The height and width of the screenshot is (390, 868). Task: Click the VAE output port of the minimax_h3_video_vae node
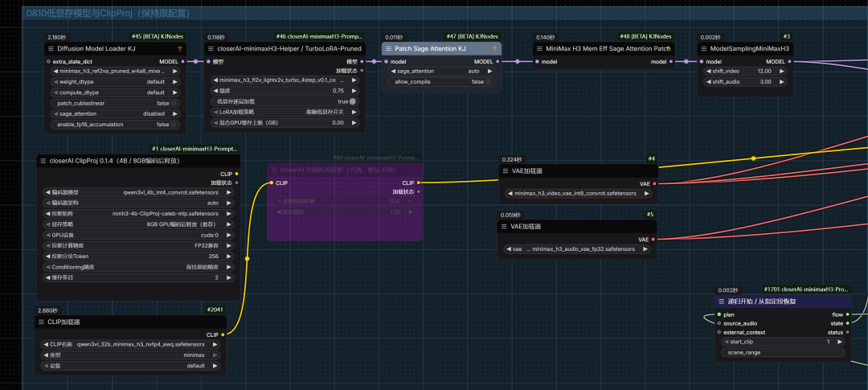(653, 183)
